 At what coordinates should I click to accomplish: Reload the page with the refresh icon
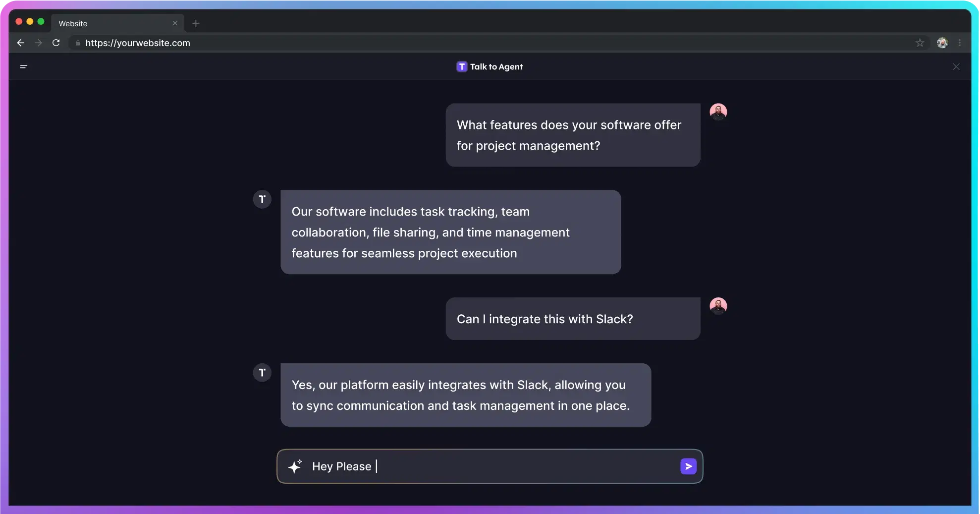tap(56, 43)
